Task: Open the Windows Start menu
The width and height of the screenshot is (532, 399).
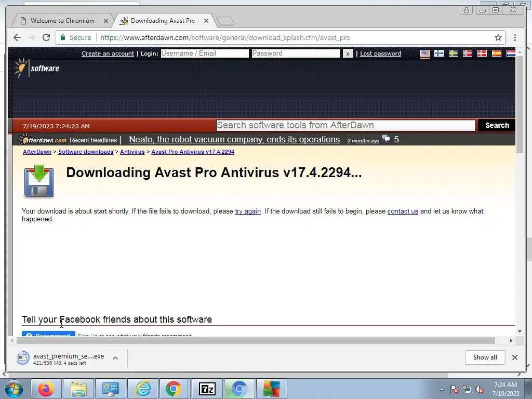Action: coord(14,389)
